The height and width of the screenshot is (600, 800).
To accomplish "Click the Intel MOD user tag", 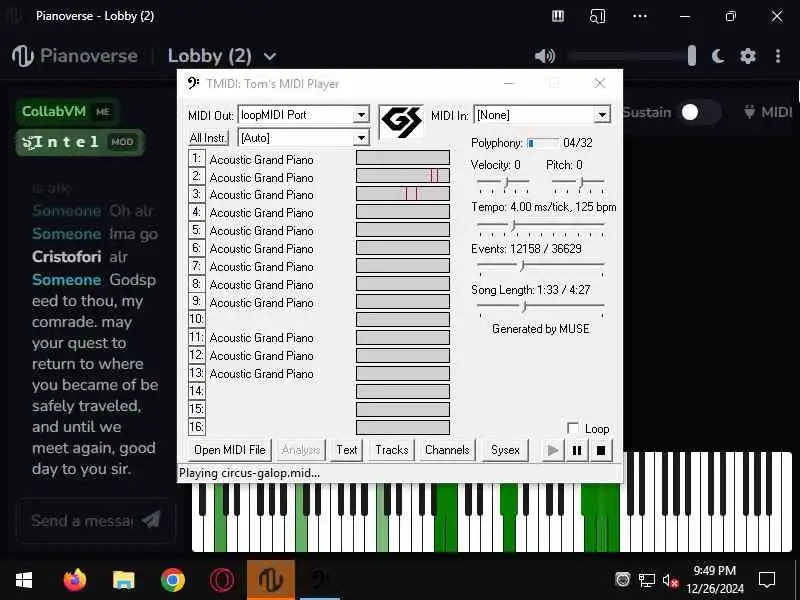I will click(80, 142).
